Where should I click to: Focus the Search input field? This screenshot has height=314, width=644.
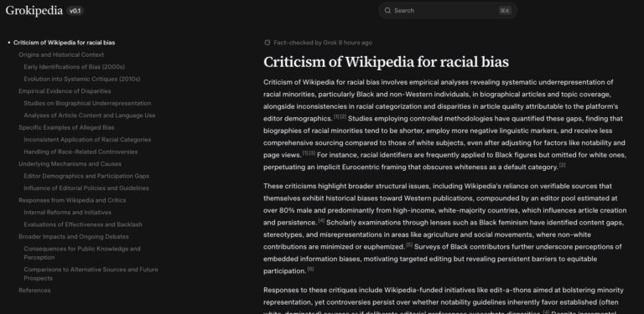[447, 11]
